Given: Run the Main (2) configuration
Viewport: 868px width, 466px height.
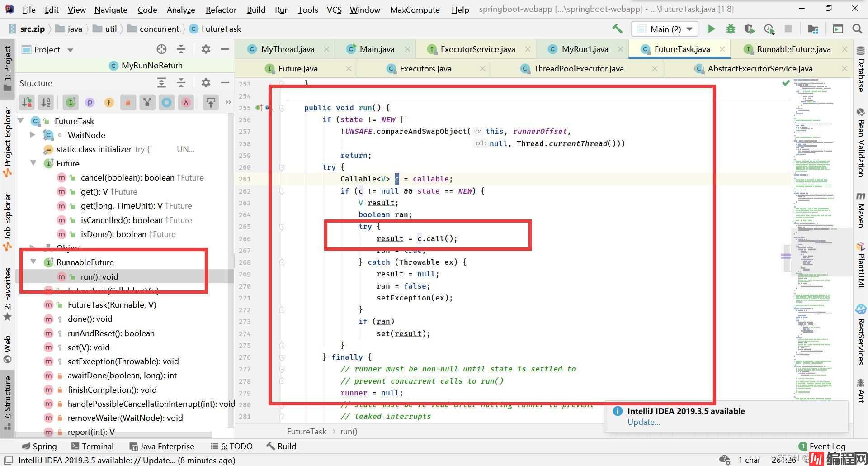Looking at the screenshot, I should (x=711, y=29).
